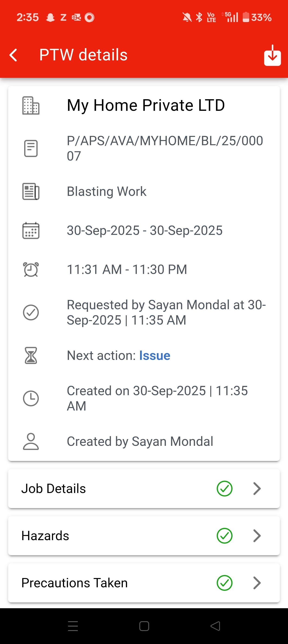Tap the person icon beside creator
This screenshot has width=288, height=644.
click(x=31, y=441)
